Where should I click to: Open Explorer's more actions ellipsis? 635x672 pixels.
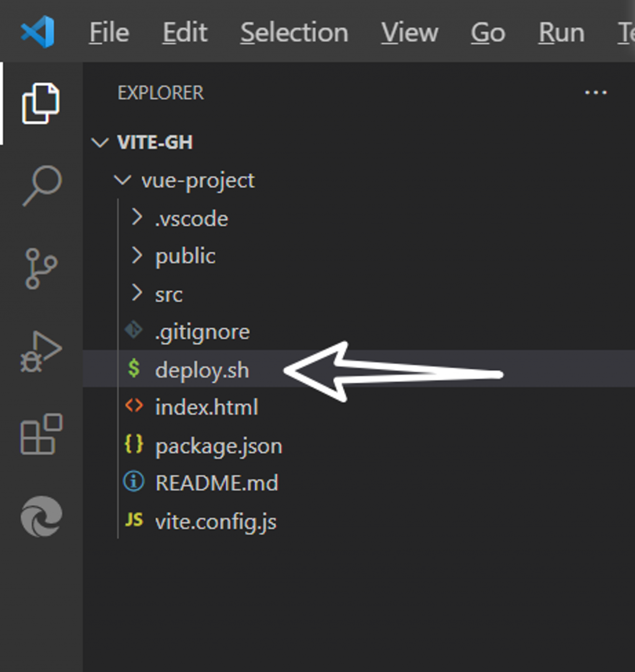pyautogui.click(x=595, y=93)
